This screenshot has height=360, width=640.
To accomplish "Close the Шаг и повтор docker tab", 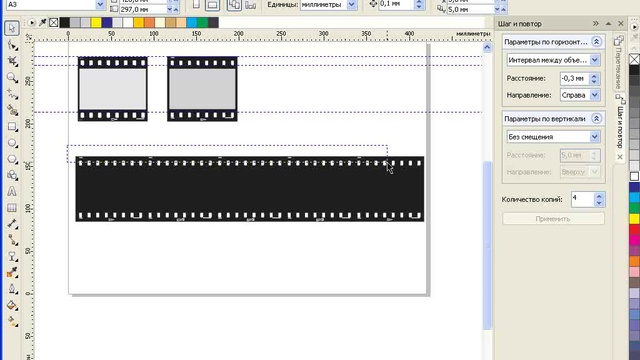I will point(620,157).
